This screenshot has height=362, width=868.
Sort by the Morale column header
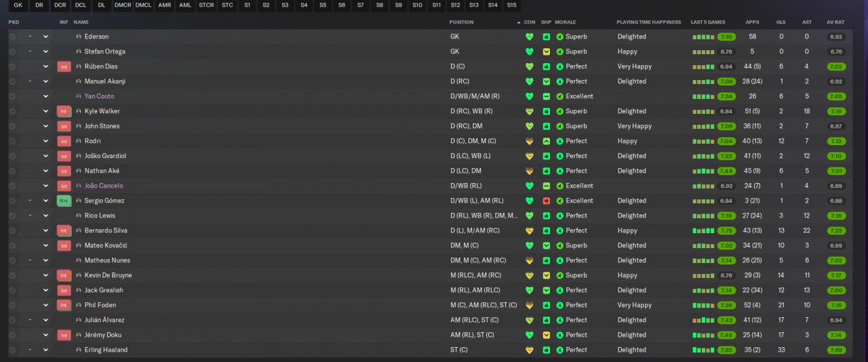pyautogui.click(x=565, y=22)
